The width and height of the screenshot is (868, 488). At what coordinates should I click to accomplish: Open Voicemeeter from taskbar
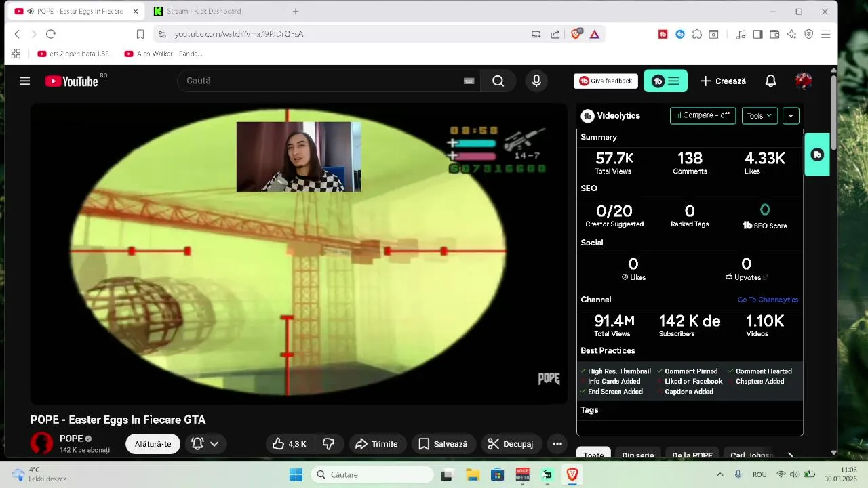[x=522, y=475]
